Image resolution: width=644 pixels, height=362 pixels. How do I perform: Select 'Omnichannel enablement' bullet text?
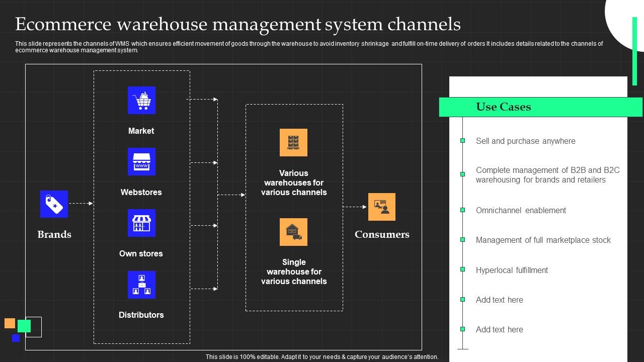tap(521, 211)
